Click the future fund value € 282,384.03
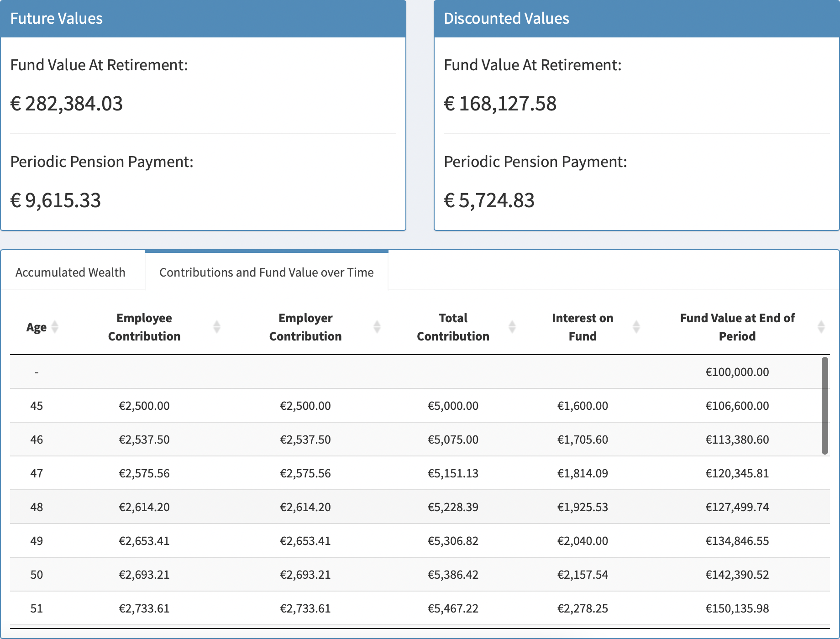 coord(67,104)
